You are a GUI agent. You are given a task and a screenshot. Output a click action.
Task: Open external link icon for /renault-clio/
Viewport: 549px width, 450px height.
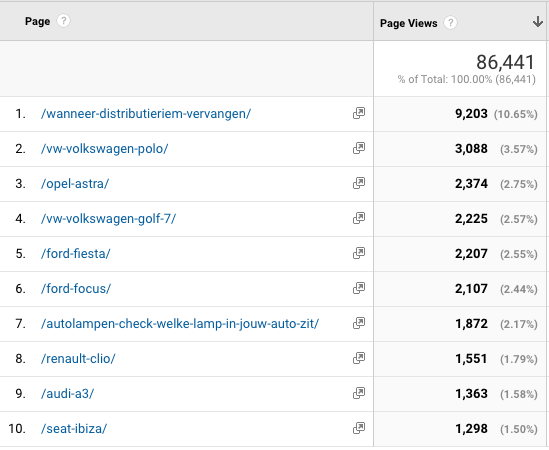359,358
